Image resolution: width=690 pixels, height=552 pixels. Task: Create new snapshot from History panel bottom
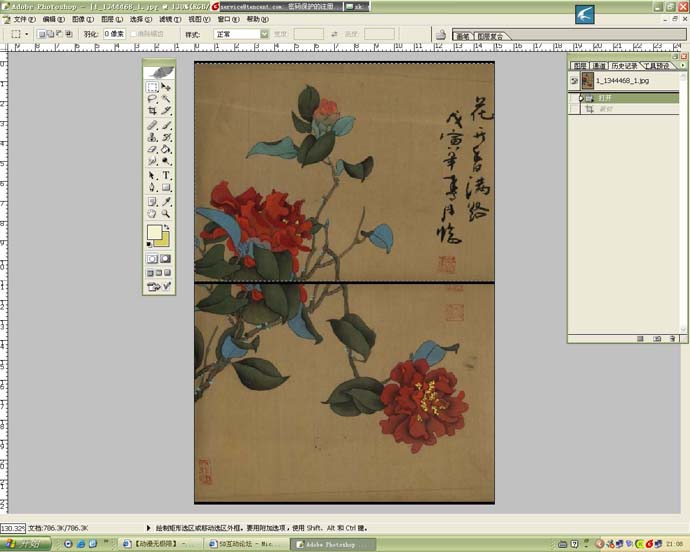click(x=657, y=339)
